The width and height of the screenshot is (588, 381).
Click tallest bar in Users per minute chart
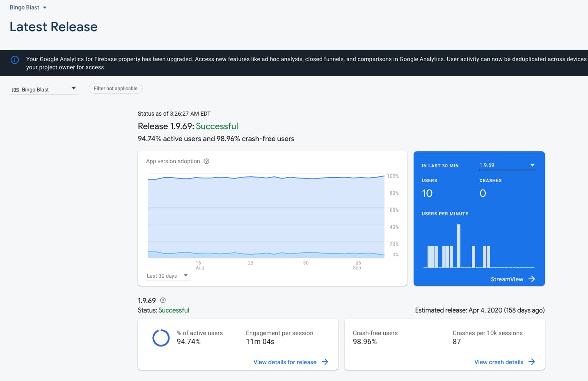pyautogui.click(x=459, y=246)
